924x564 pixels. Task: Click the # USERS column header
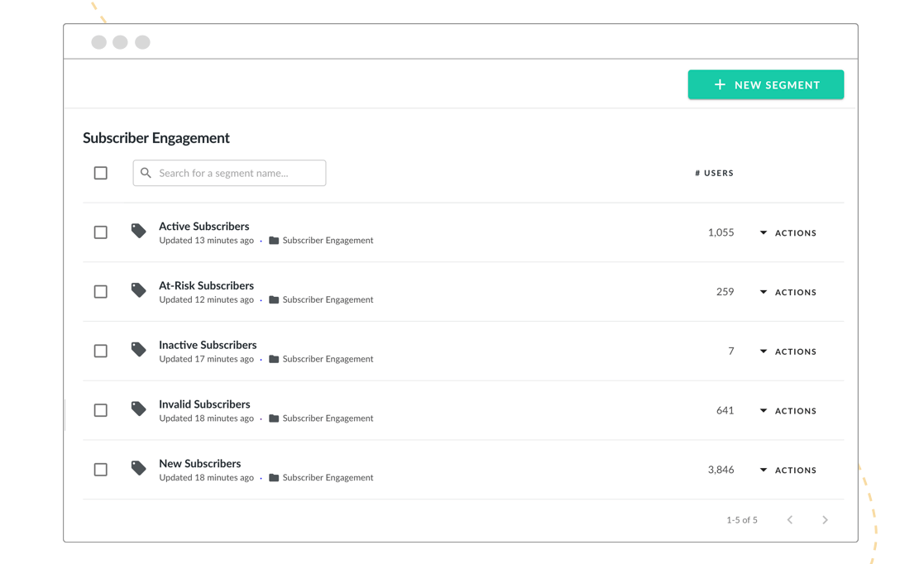(714, 174)
